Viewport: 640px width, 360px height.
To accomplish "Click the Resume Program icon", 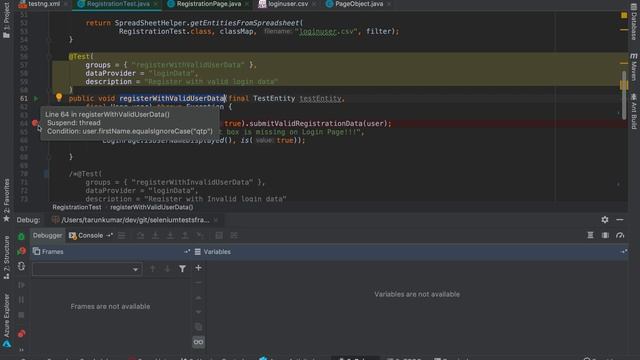I will (x=21, y=284).
